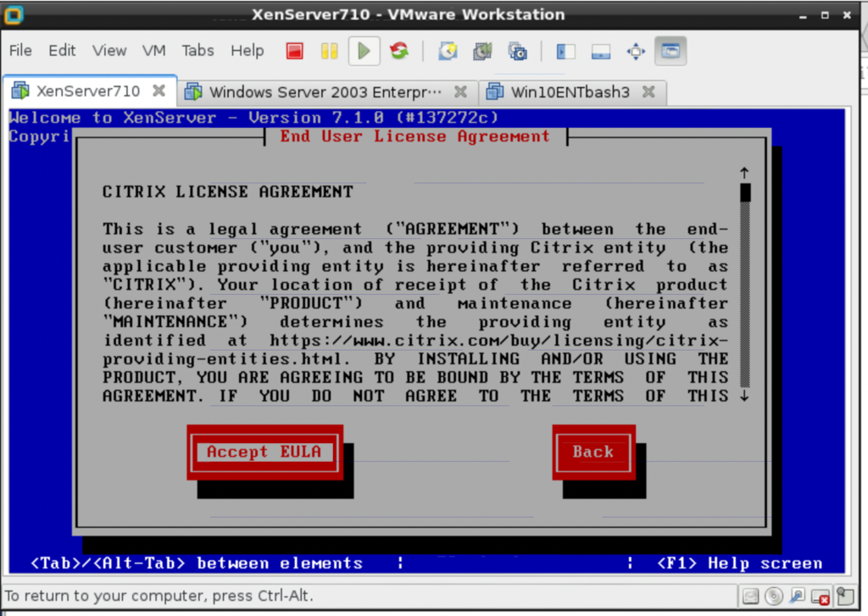Click the hard disk status icon
The image size is (868, 616).
(x=750, y=596)
